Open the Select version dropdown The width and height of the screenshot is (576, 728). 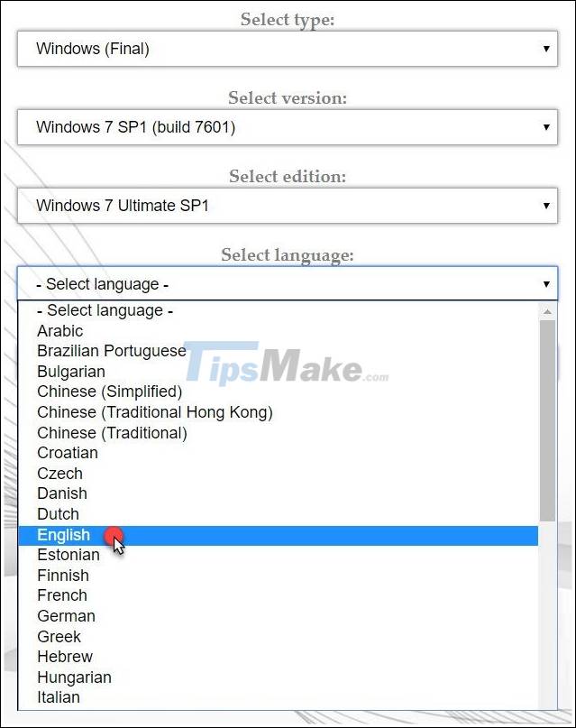[288, 127]
